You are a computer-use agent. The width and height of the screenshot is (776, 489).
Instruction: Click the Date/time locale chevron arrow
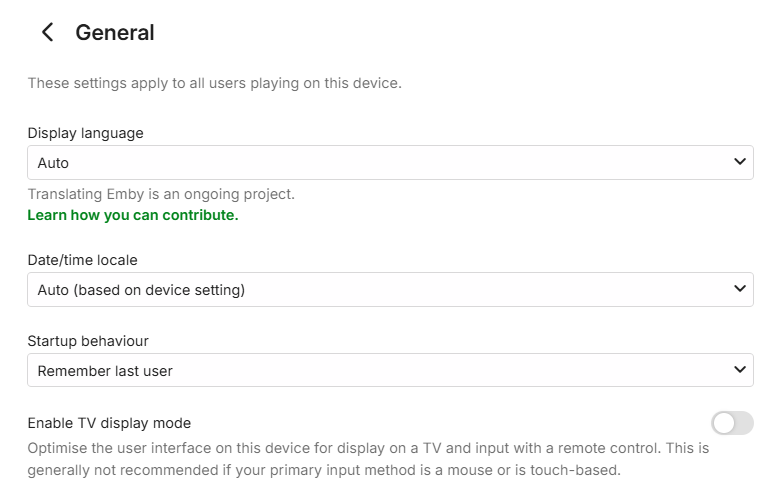pos(740,290)
